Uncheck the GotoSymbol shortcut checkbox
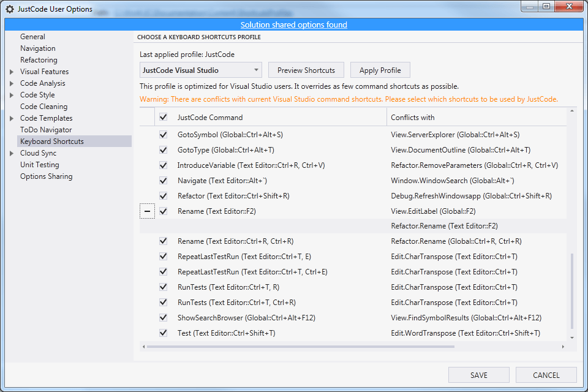The height and width of the screenshot is (392, 588). click(163, 134)
